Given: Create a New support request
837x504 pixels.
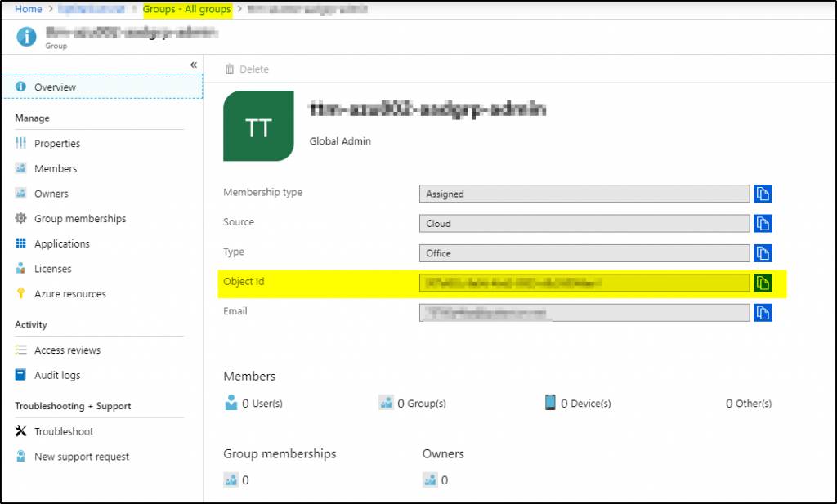Looking at the screenshot, I should (82, 457).
